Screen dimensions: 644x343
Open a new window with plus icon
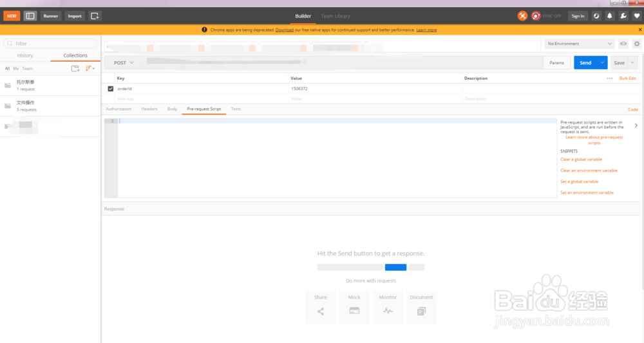[x=95, y=16]
